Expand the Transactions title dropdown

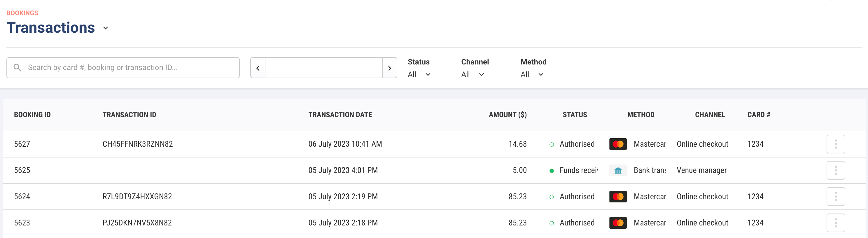(106, 28)
